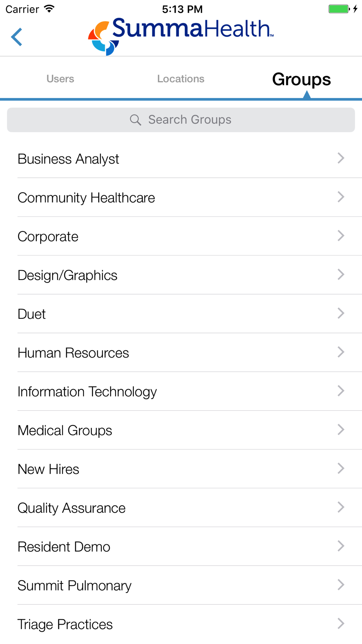Focus the Search Groups field

click(181, 120)
